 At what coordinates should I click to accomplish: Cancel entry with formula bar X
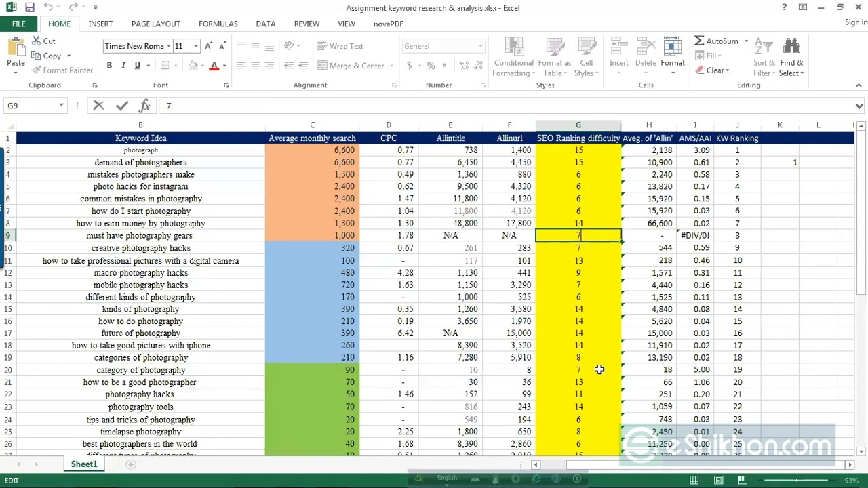(99, 106)
